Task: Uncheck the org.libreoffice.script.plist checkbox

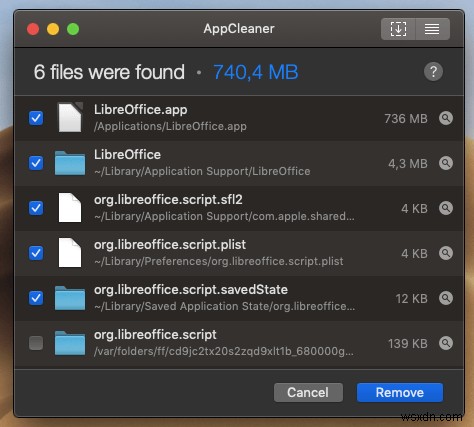Action: click(x=36, y=253)
